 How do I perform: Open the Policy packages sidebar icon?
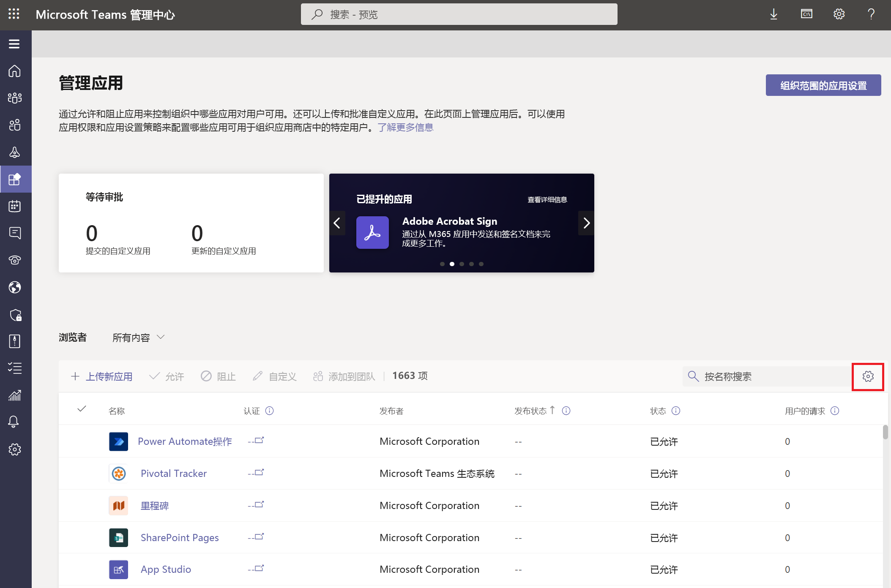pos(15,341)
